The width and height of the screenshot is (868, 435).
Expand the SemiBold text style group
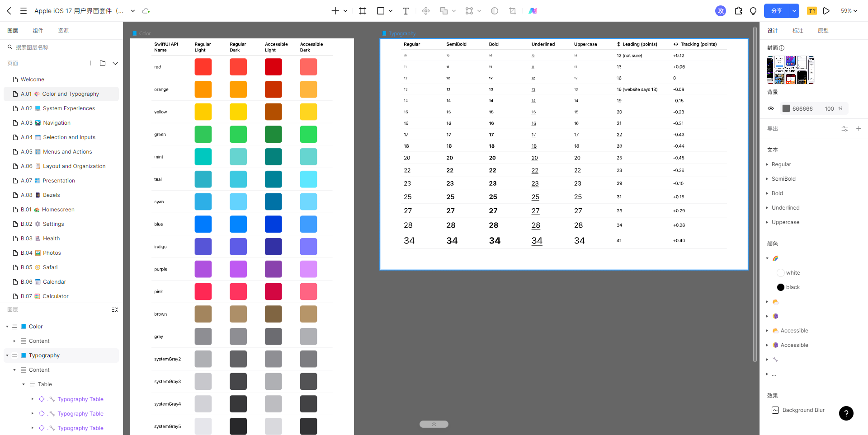[x=767, y=179]
